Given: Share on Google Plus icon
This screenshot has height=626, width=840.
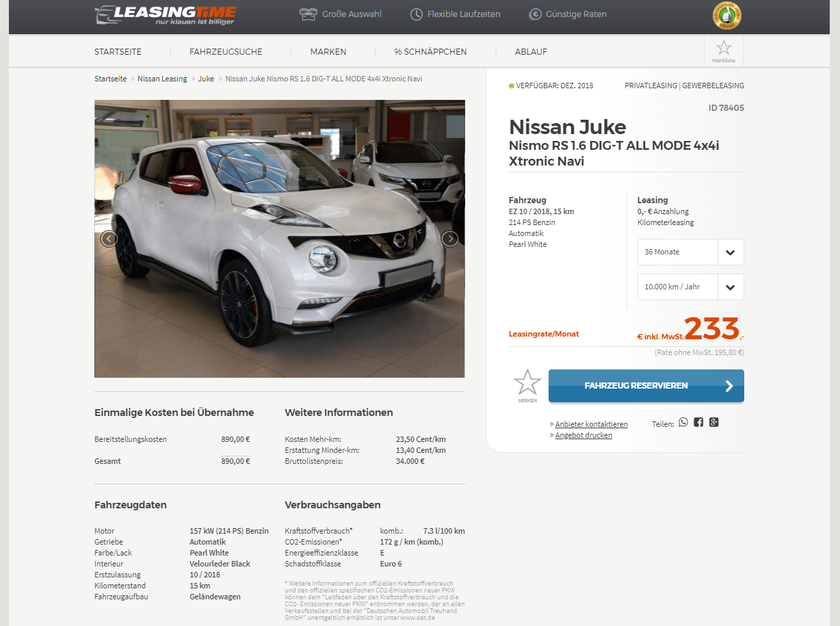Looking at the screenshot, I should [714, 422].
